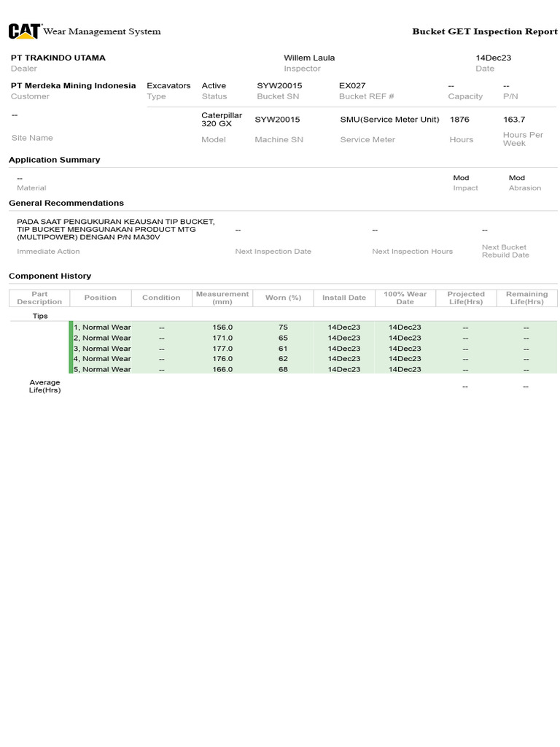Click position 4, Normal Wear row
The image size is (560, 747).
point(314,359)
